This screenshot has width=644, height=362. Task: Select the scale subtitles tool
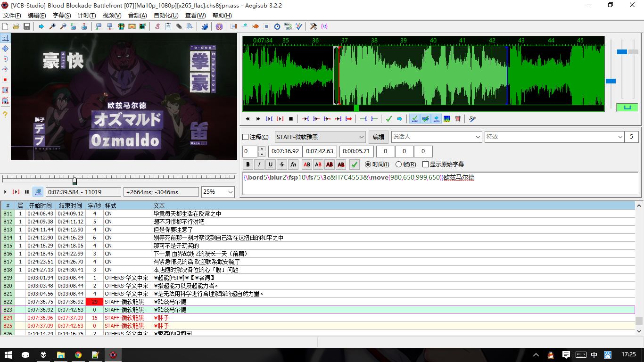pyautogui.click(x=5, y=80)
